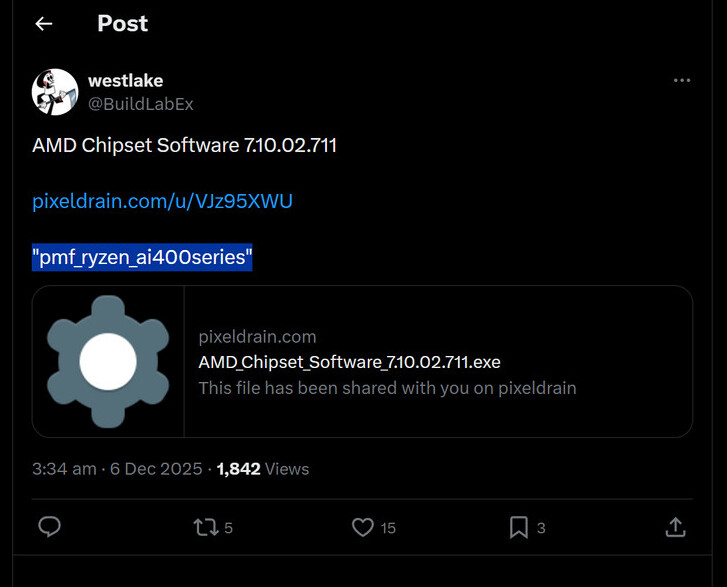Image resolution: width=727 pixels, height=587 pixels.
Task: Click the like count number 15
Action: click(388, 528)
